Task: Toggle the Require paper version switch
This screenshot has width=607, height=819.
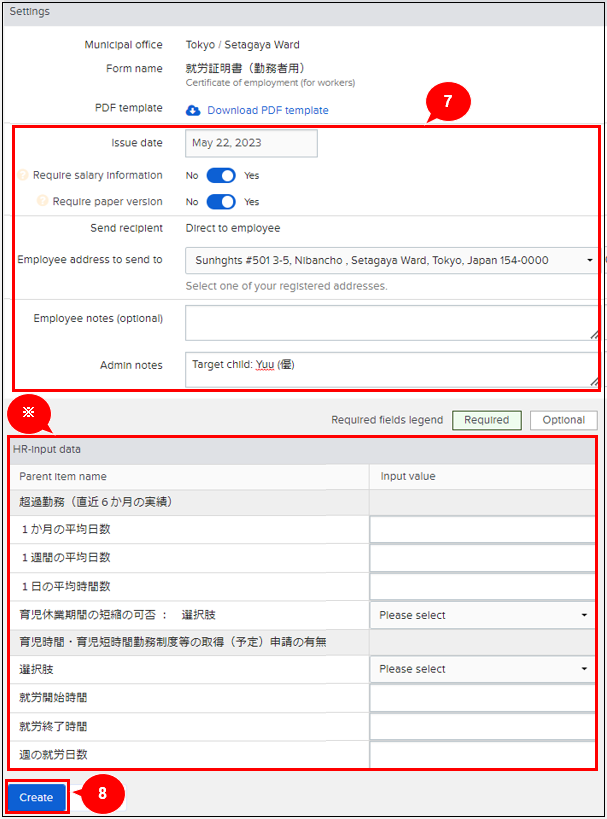Action: coord(221,201)
